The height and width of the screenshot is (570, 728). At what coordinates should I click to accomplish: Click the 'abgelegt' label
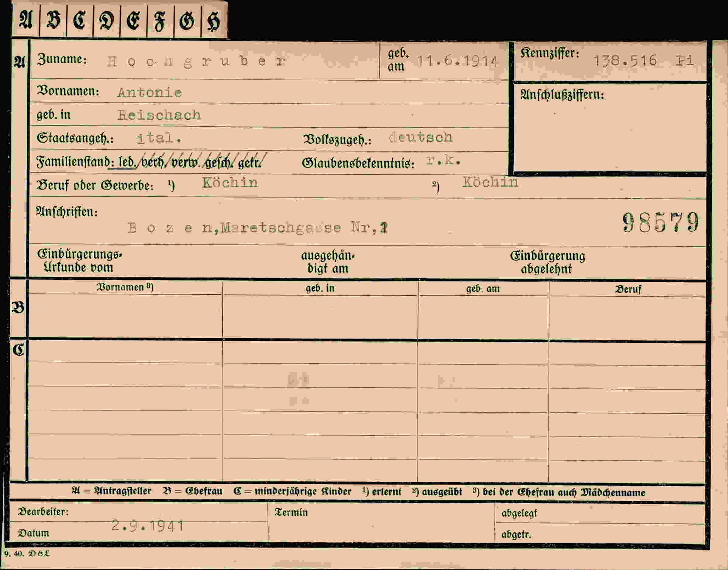click(x=519, y=514)
